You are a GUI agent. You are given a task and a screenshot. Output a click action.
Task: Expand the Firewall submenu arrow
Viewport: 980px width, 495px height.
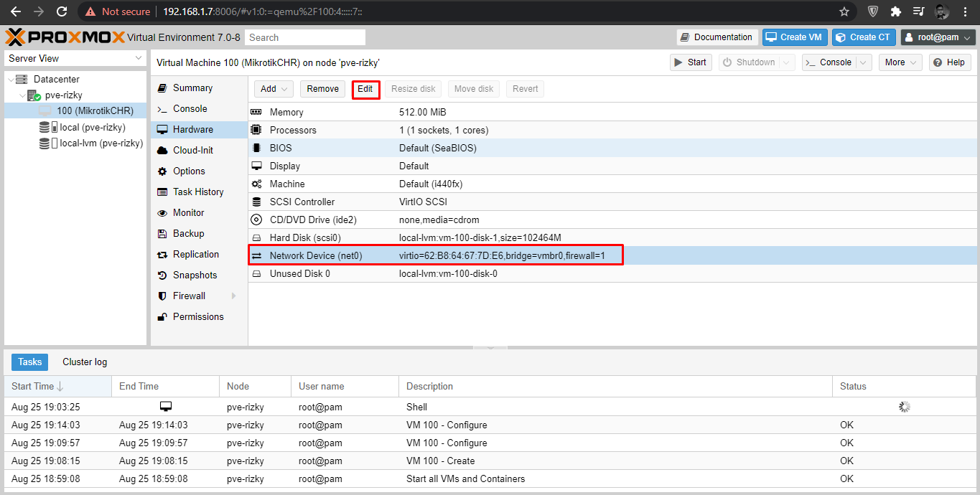233,296
